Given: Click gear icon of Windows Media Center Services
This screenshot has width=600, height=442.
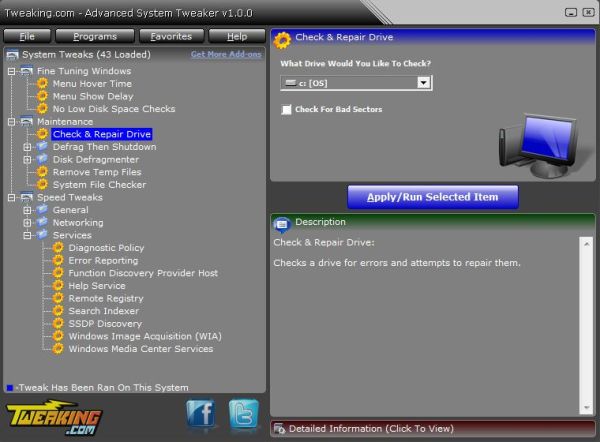Looking at the screenshot, I should tap(58, 349).
